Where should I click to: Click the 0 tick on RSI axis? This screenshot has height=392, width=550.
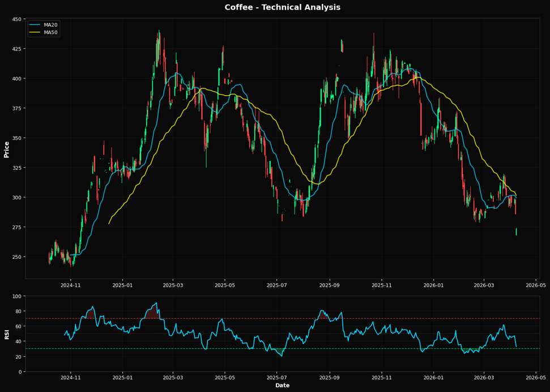point(20,372)
